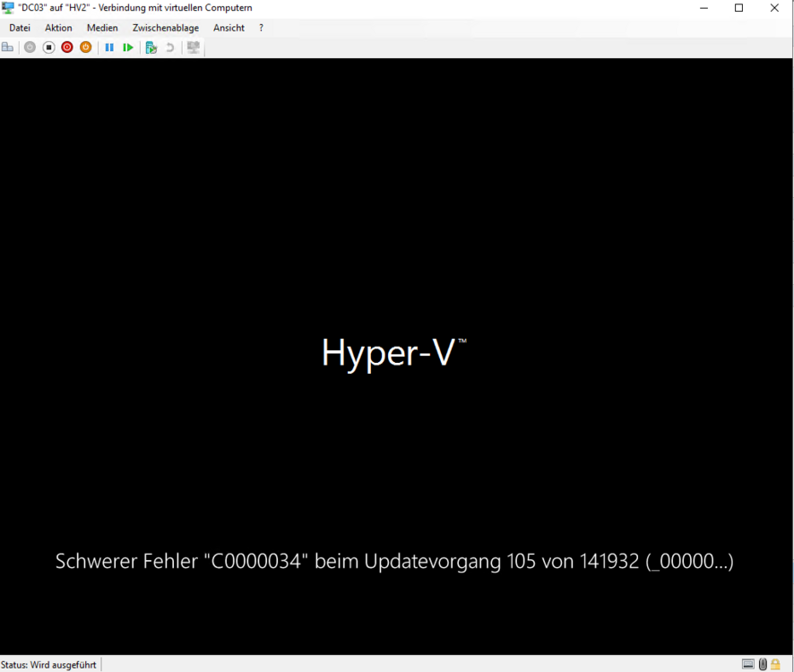Image resolution: width=794 pixels, height=672 pixels.
Task: Open the Datei menu
Action: 20,28
